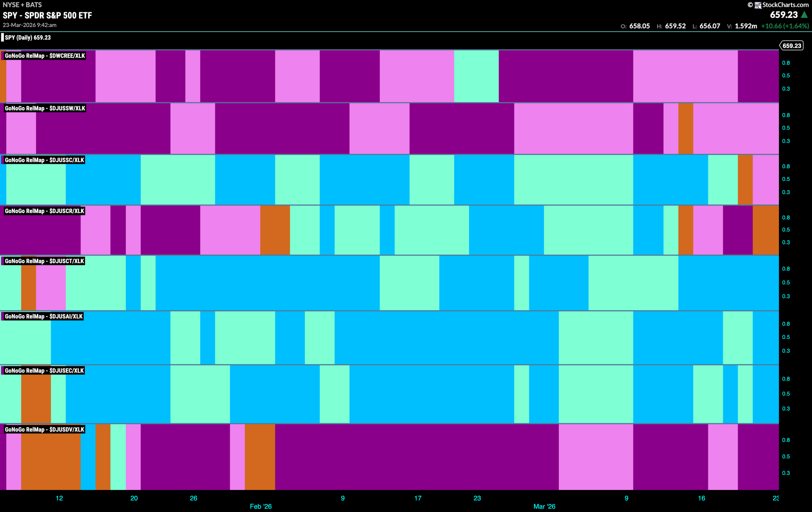Click the NYSE + BATS exchange label

(x=22, y=5)
